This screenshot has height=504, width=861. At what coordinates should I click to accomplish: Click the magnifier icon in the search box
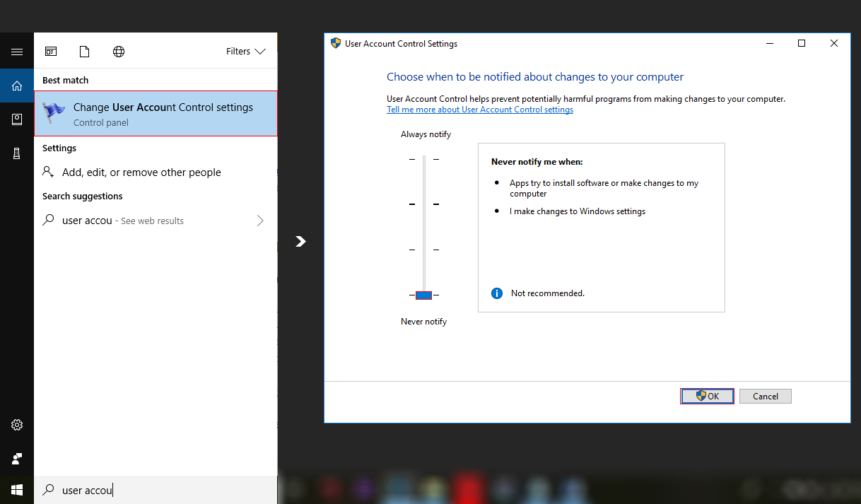click(x=48, y=490)
